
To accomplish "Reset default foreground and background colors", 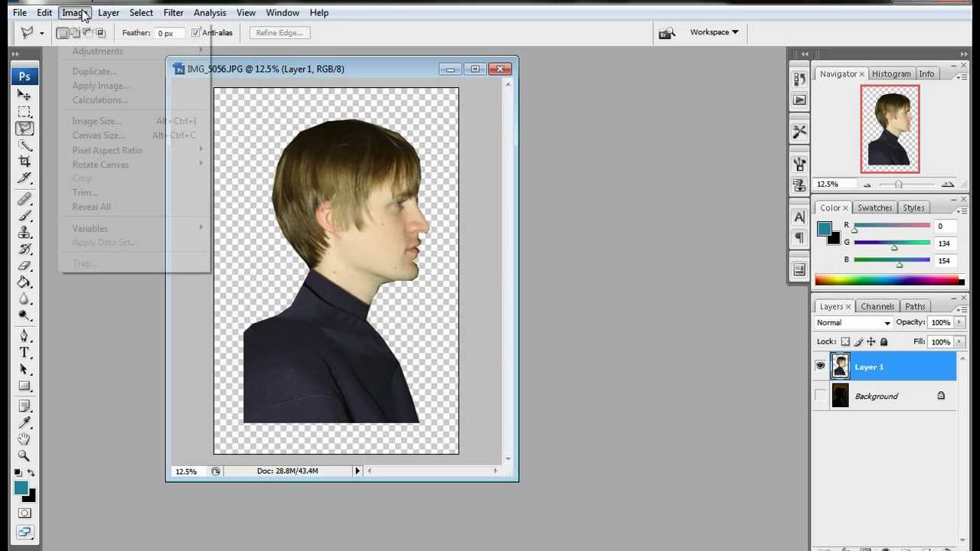I will 18,473.
